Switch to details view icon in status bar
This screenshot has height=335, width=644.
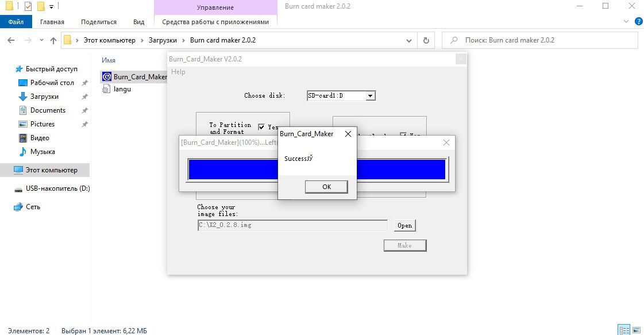point(624,330)
